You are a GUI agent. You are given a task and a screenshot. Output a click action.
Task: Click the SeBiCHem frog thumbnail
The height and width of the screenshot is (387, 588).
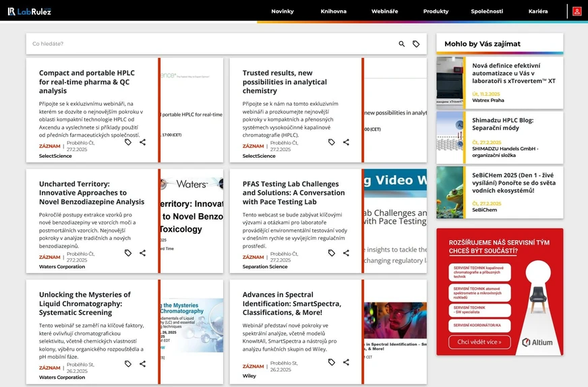[x=450, y=192]
